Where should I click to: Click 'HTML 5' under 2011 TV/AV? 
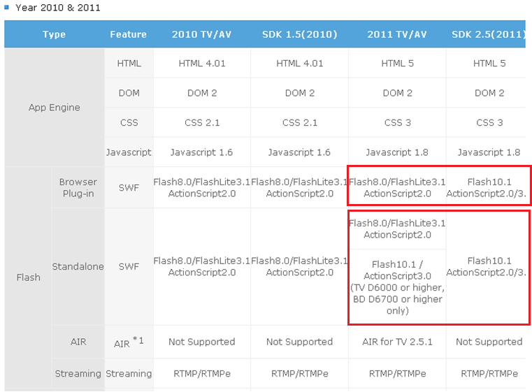[x=397, y=64]
